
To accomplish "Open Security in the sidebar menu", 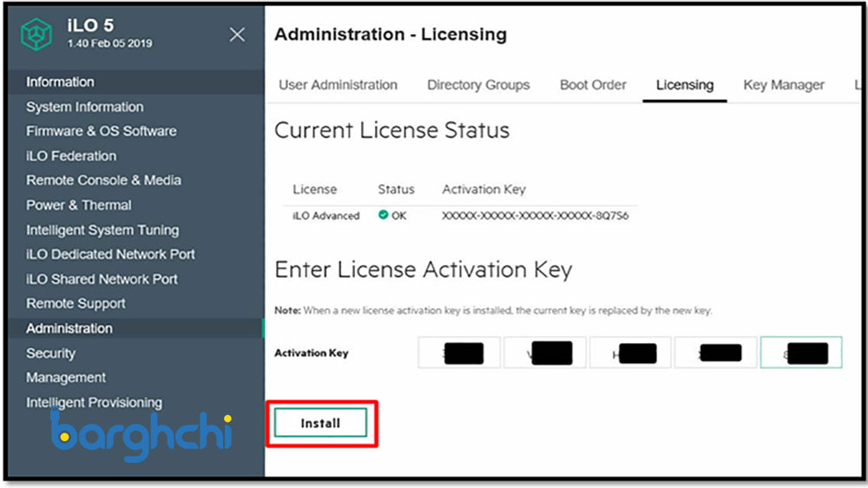I will coord(50,353).
